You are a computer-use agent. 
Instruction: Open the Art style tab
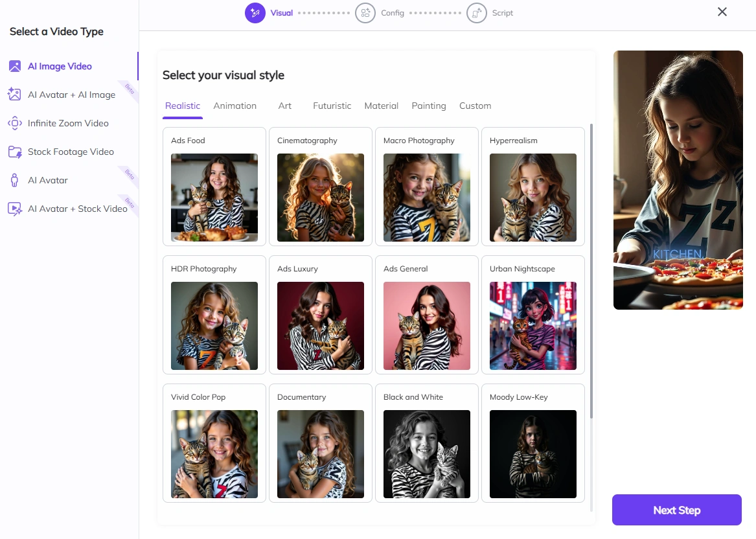pos(285,106)
